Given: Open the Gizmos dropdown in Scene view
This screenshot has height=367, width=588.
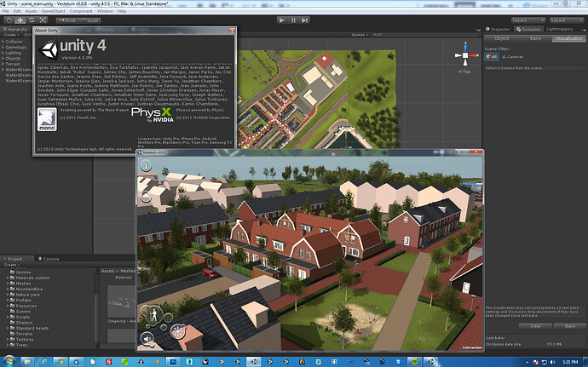Looking at the screenshot, I should pyautogui.click(x=360, y=35).
